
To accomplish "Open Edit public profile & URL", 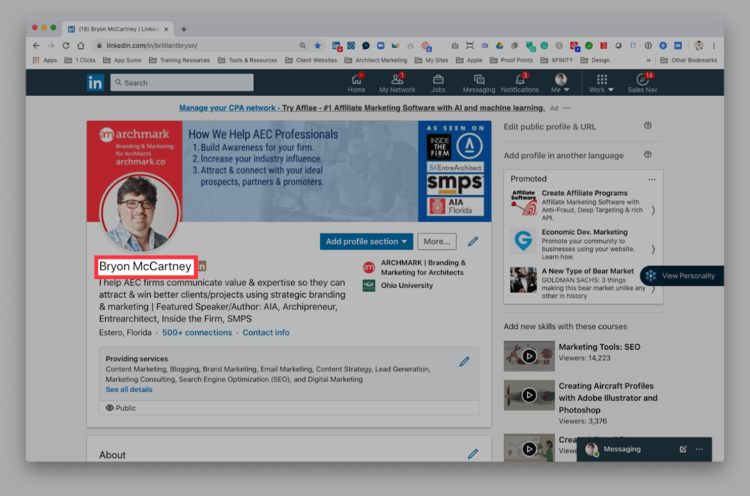I will tap(550, 127).
